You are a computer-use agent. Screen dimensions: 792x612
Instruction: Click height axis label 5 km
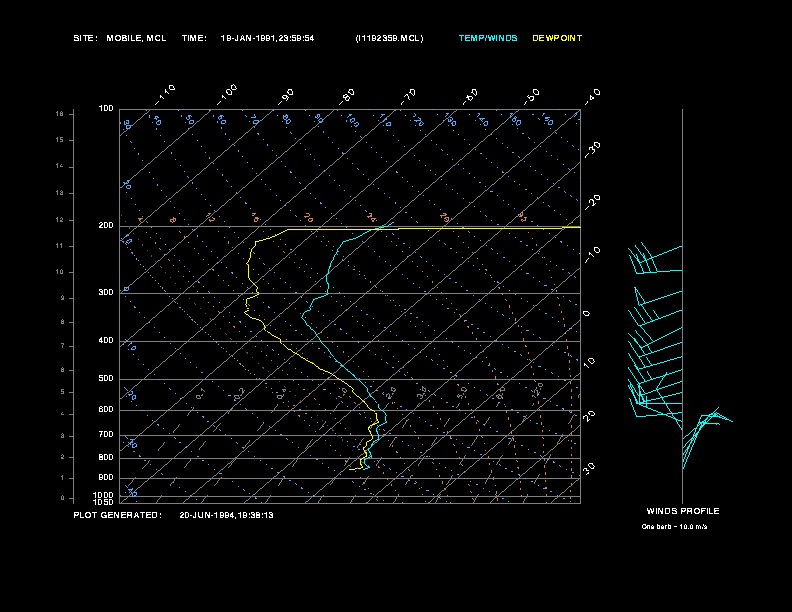click(63, 392)
